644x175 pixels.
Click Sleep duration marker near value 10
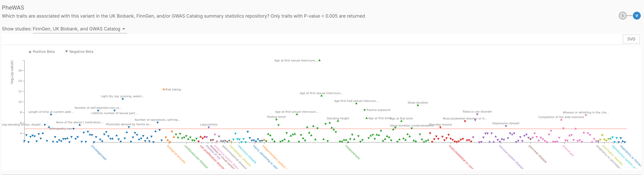point(418,105)
